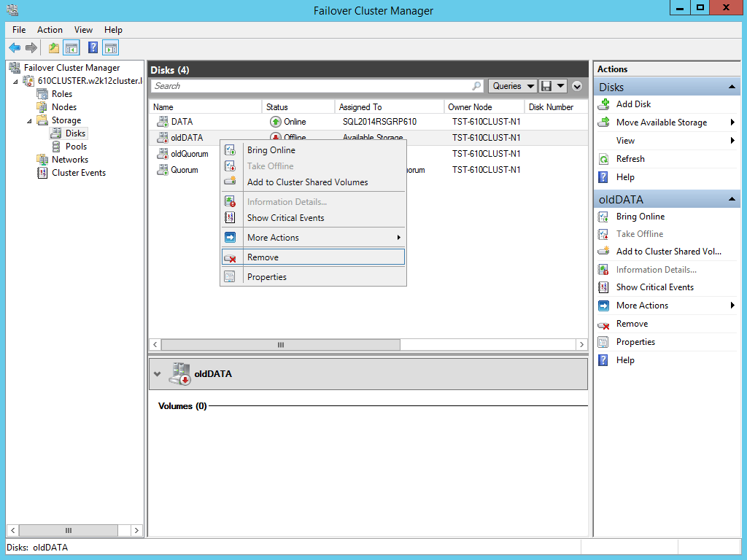Open Help using the question-mark toolbar icon
This screenshot has width=747, height=560.
coord(93,47)
